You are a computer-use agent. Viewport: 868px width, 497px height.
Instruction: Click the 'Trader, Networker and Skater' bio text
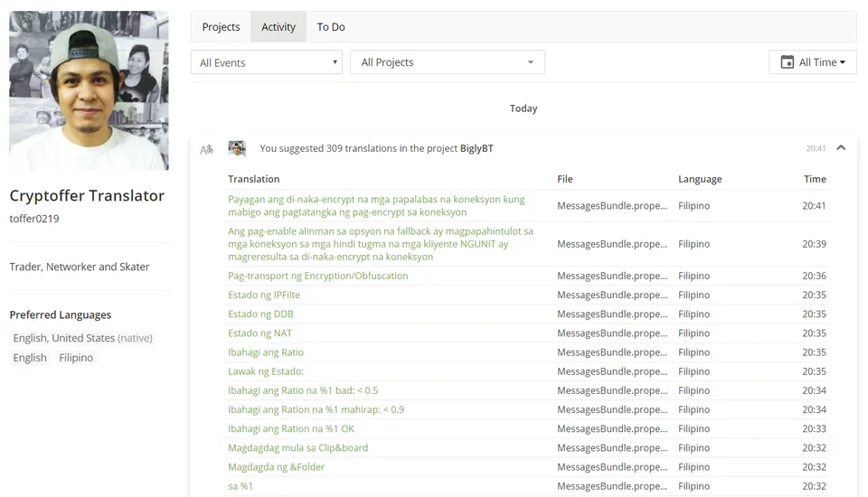(x=80, y=267)
